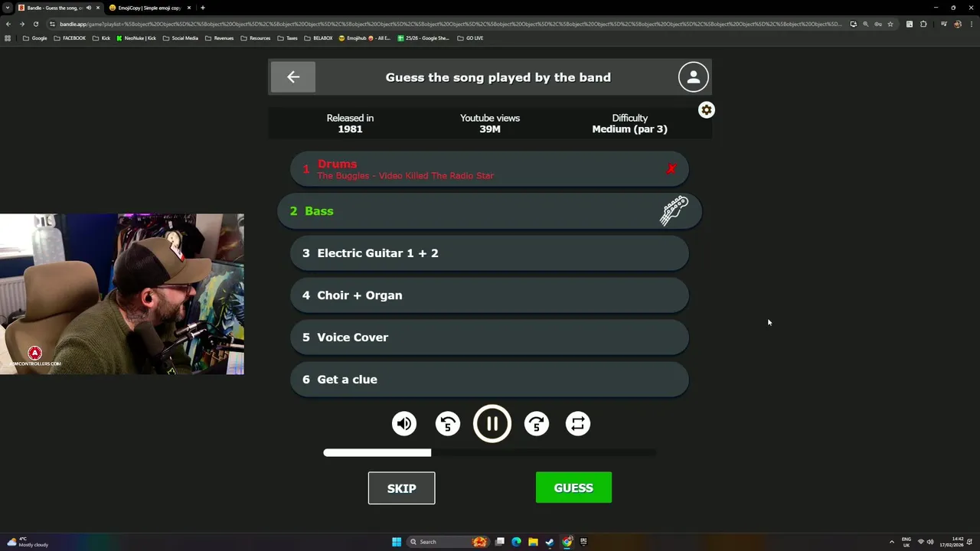Open Taxes bookmark folder
Viewport: 980px width, 551px height.
pos(288,38)
